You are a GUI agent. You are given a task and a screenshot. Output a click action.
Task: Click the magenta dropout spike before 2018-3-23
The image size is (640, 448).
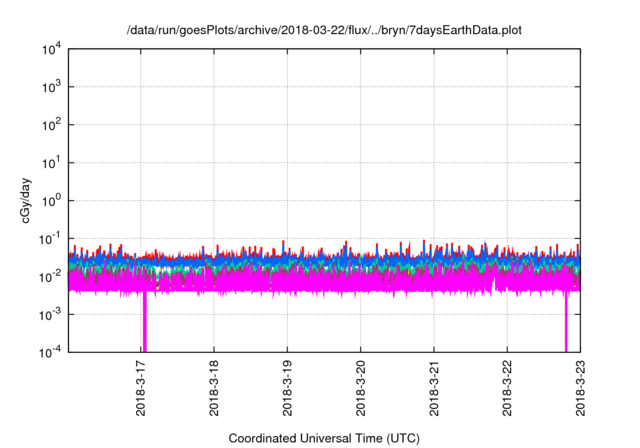coord(566,324)
